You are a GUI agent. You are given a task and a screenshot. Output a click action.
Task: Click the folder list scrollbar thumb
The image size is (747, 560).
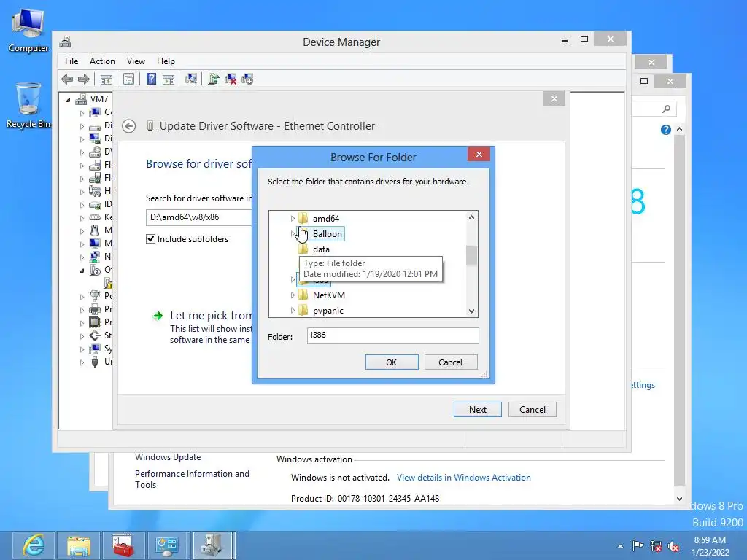coord(472,255)
